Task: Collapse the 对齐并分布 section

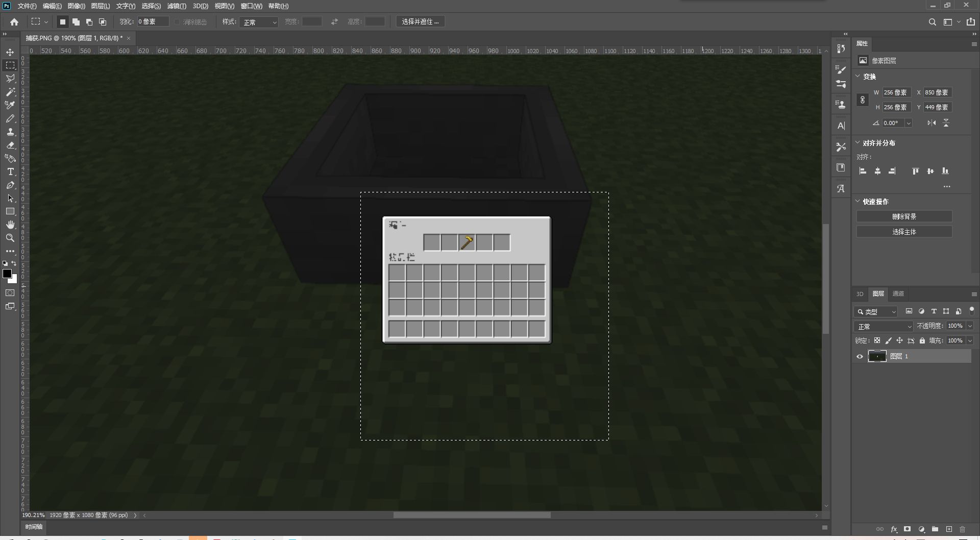Action: pos(857,143)
